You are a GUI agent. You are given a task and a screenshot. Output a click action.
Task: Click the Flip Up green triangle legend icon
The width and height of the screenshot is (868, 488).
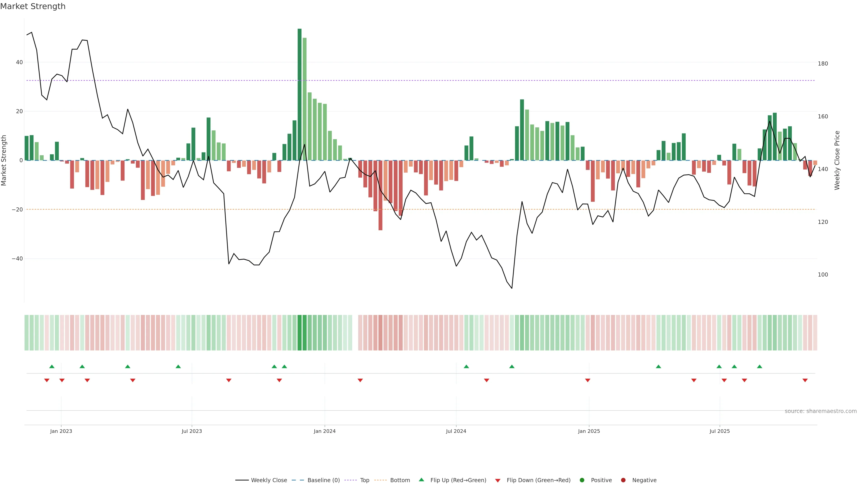421,480
